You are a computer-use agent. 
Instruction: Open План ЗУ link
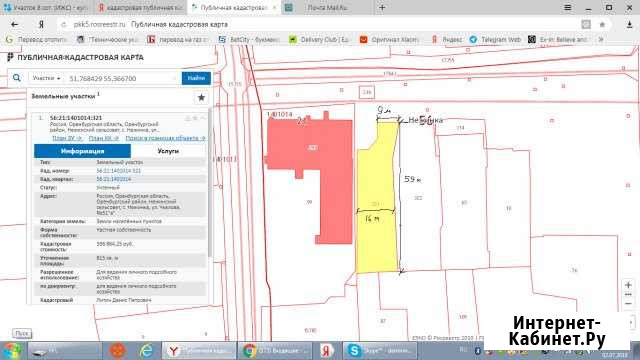67,138
